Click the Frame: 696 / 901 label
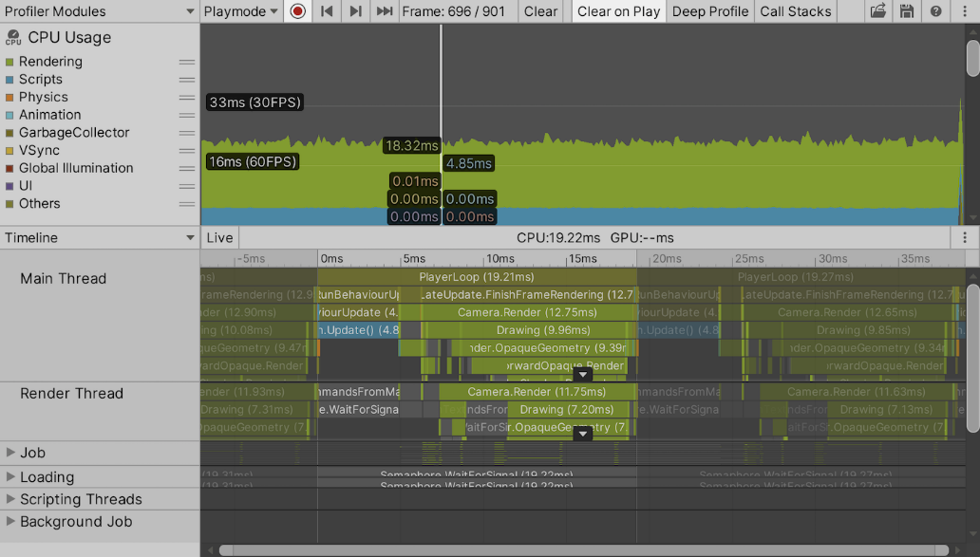The width and height of the screenshot is (980, 557). (x=453, y=11)
